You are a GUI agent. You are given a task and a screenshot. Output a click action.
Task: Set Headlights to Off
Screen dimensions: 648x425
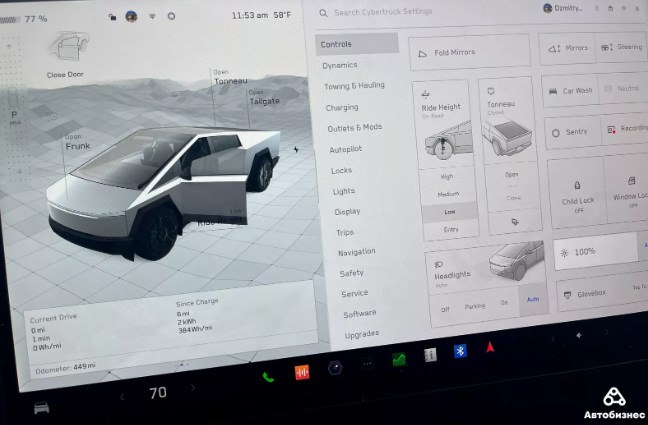[445, 310]
